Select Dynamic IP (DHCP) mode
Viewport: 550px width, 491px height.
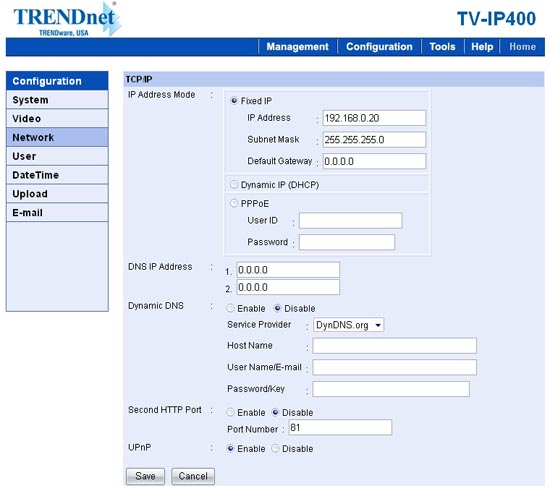(x=234, y=184)
